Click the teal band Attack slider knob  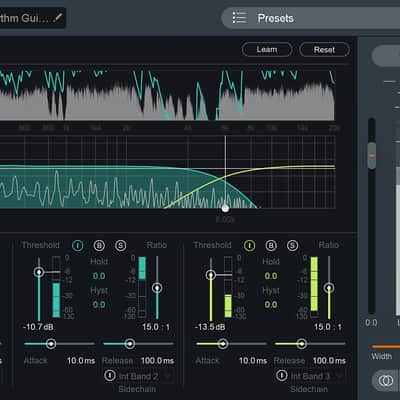click(51, 344)
